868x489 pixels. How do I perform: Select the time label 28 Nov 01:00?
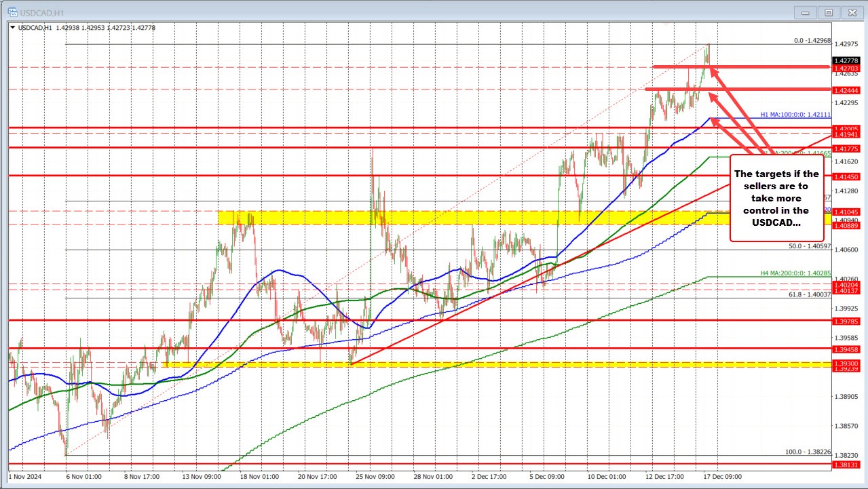pos(433,477)
